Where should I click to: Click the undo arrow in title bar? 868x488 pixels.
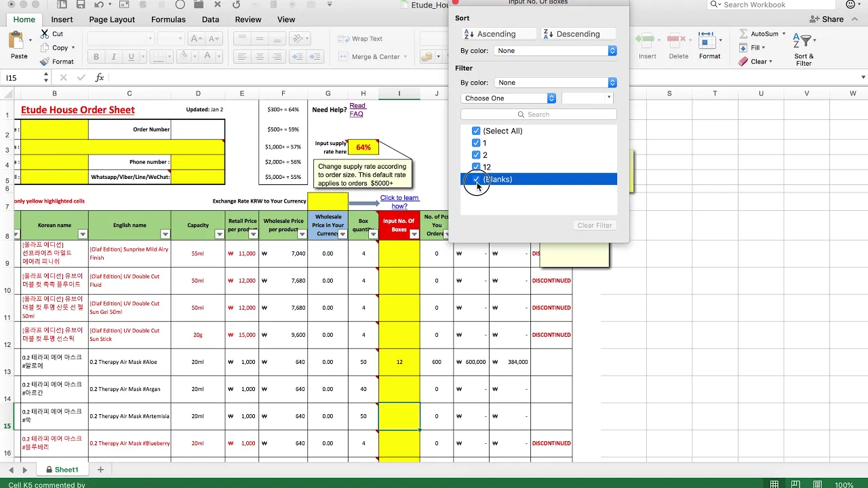click(99, 5)
